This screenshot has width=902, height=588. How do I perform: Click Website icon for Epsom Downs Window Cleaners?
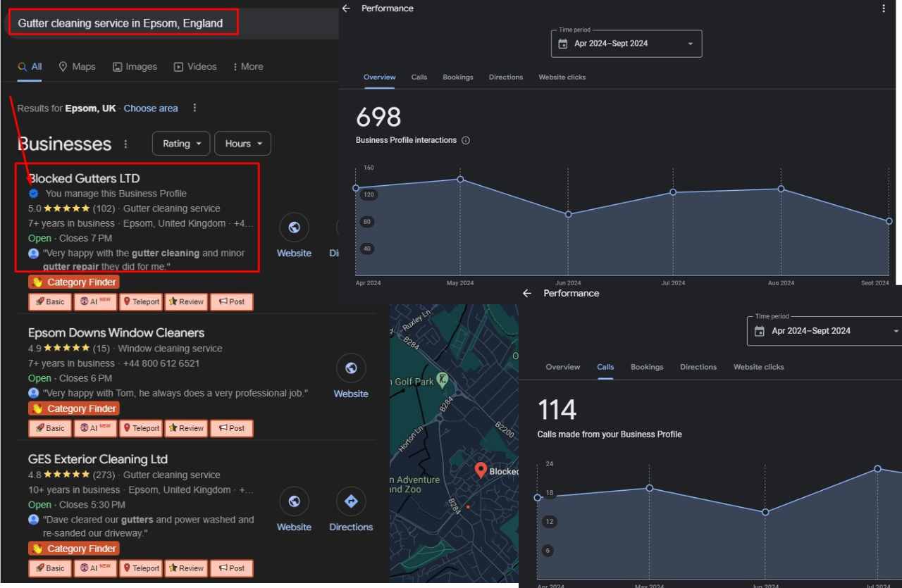point(351,368)
